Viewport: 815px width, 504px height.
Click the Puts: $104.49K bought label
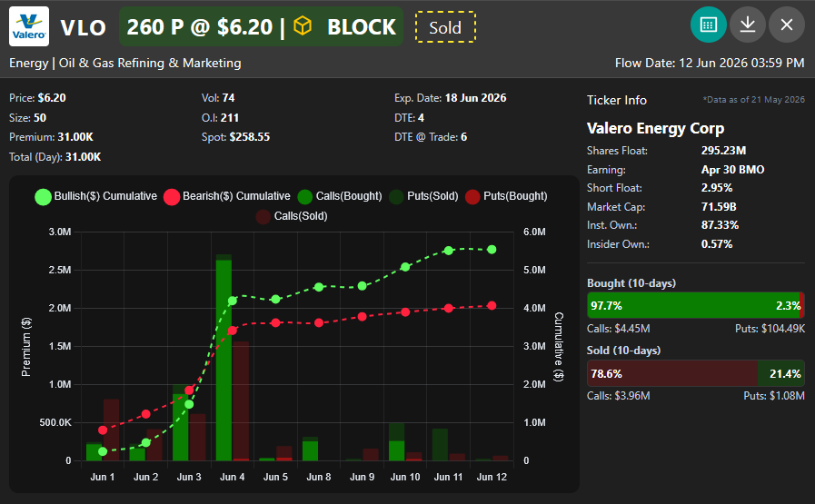pos(770,329)
